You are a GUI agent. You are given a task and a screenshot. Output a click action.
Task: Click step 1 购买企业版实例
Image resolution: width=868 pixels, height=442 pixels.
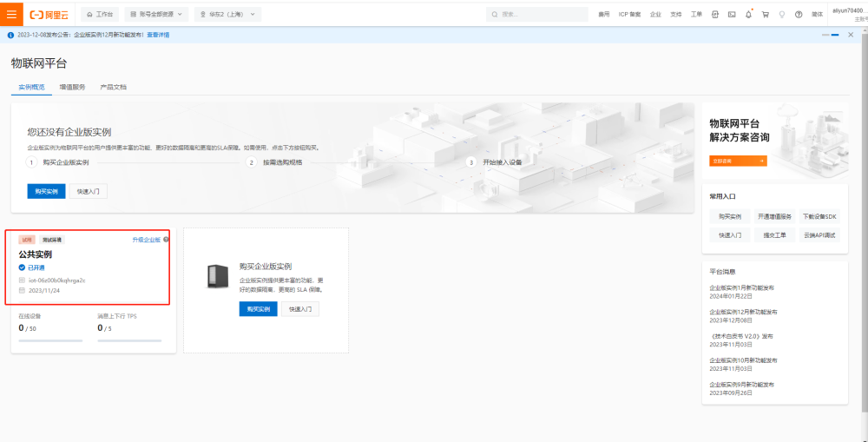(x=57, y=162)
